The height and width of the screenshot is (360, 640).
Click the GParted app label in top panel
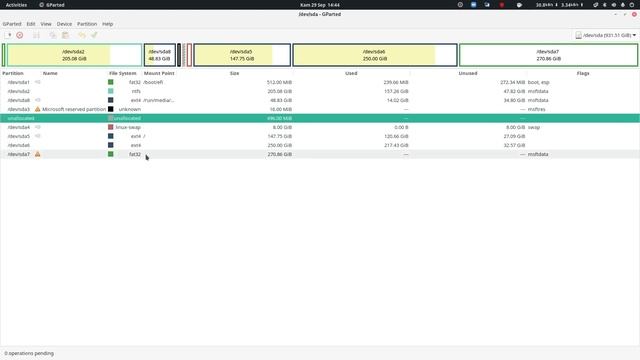(x=52, y=5)
